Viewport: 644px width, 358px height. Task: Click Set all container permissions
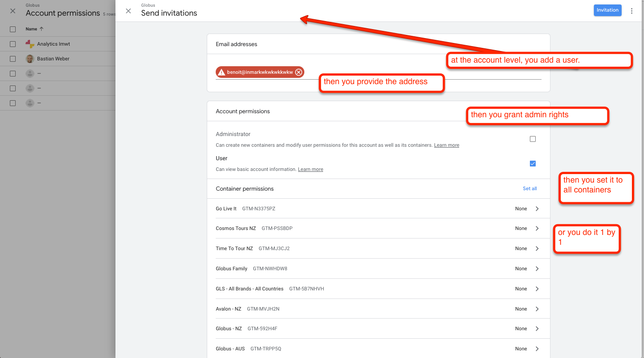[530, 188]
